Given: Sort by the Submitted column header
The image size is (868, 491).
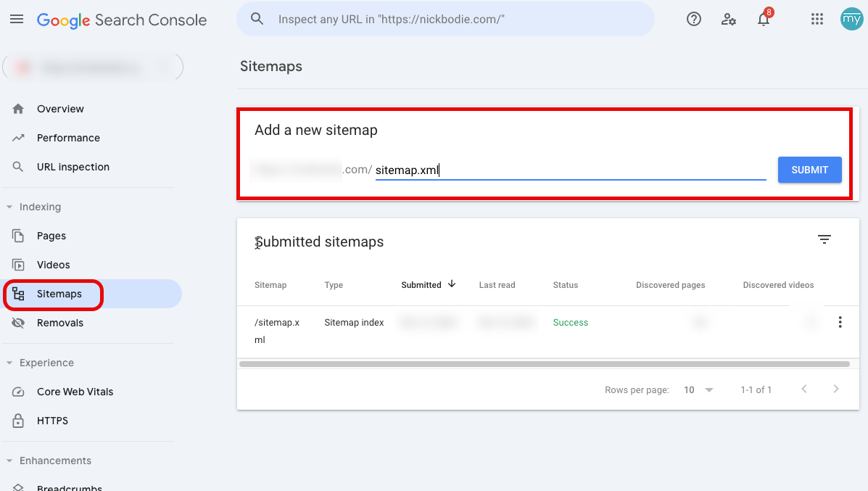Looking at the screenshot, I should tap(421, 285).
